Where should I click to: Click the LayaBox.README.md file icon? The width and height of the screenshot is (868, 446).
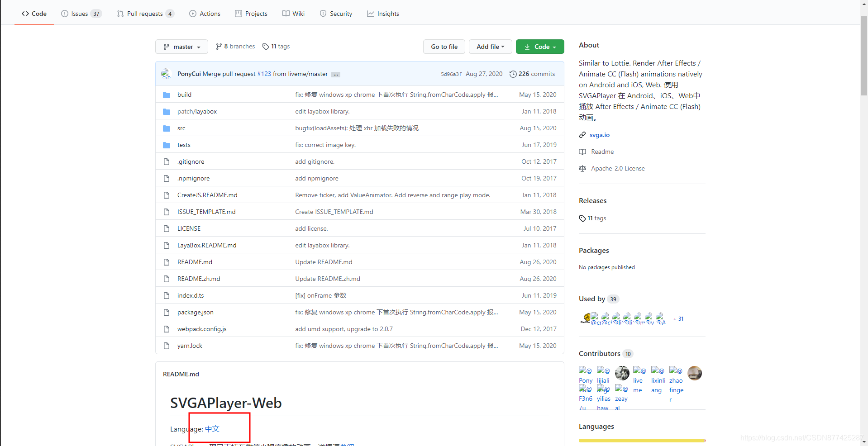(167, 245)
